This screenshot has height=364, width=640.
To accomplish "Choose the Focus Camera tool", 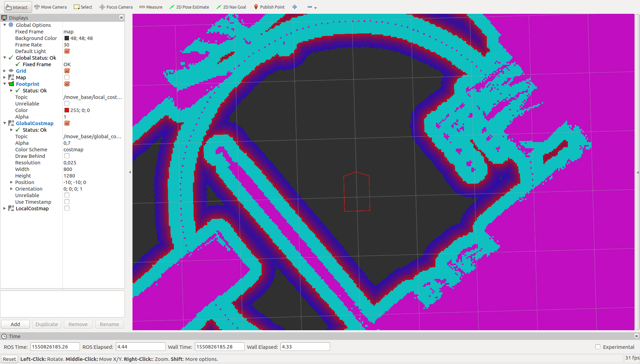I will 116,7.
